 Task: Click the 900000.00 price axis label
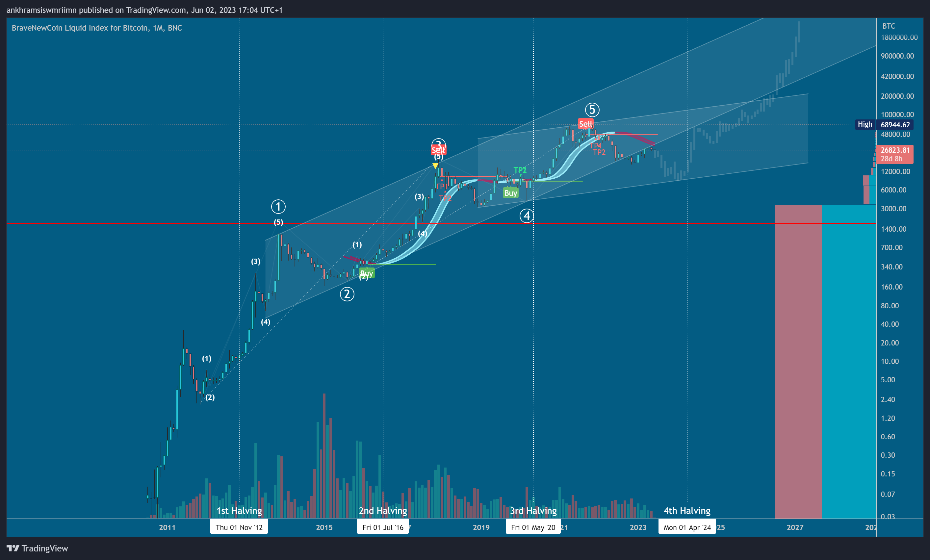tap(897, 56)
